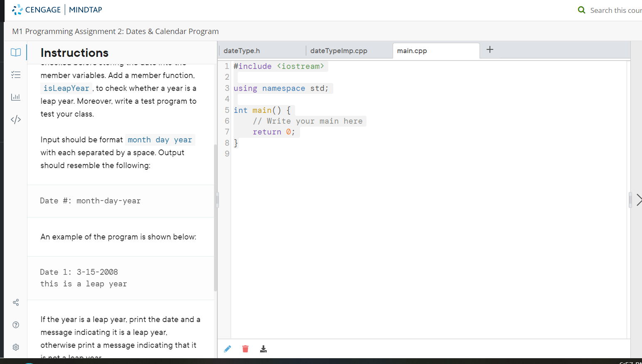Open the code editor brackets icon
The width and height of the screenshot is (642, 364).
point(16,120)
